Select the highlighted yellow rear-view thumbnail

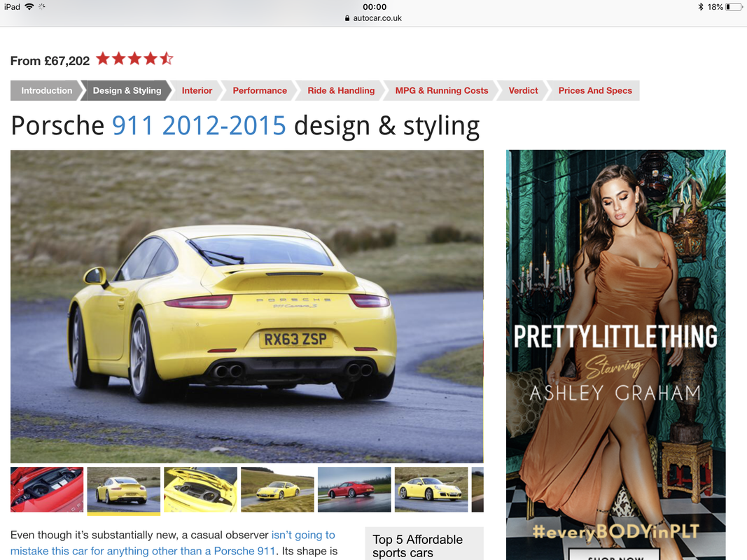(124, 489)
